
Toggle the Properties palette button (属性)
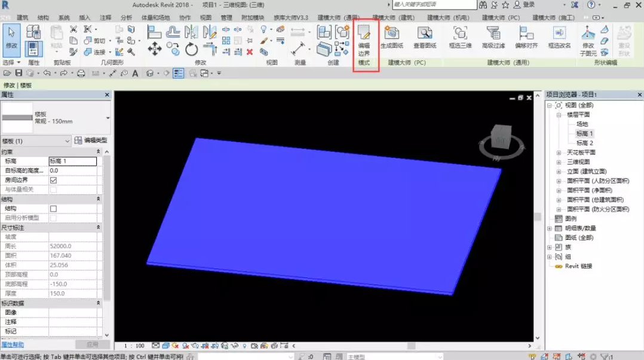click(33, 49)
